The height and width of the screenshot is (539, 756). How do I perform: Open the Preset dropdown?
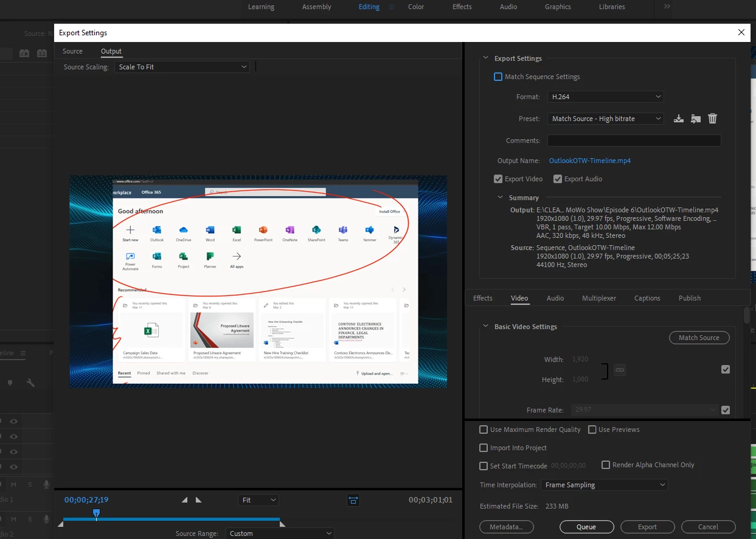606,119
